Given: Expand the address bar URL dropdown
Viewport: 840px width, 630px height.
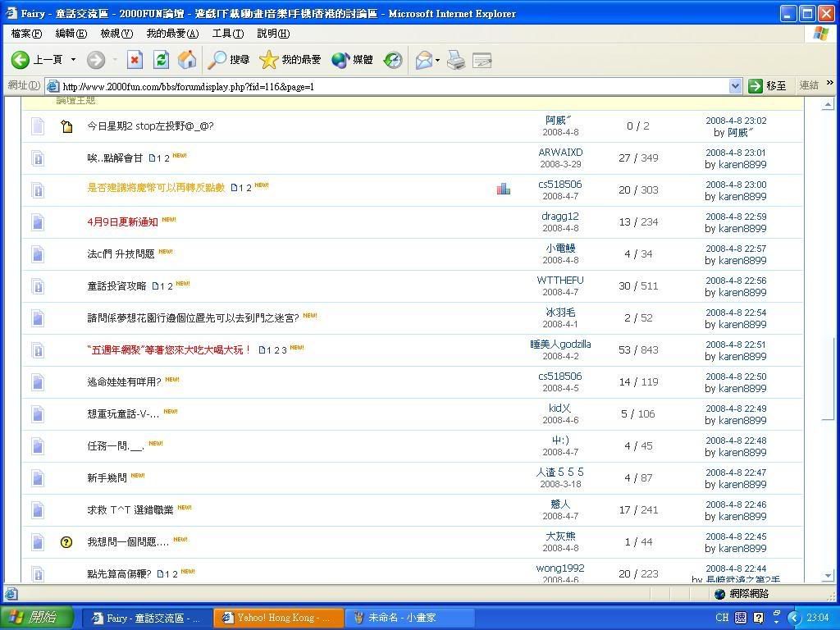Looking at the screenshot, I should pyautogui.click(x=735, y=86).
